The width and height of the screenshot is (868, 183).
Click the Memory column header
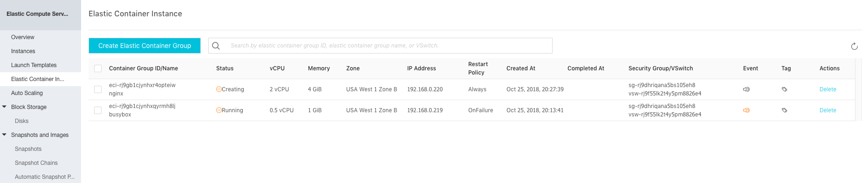click(319, 68)
